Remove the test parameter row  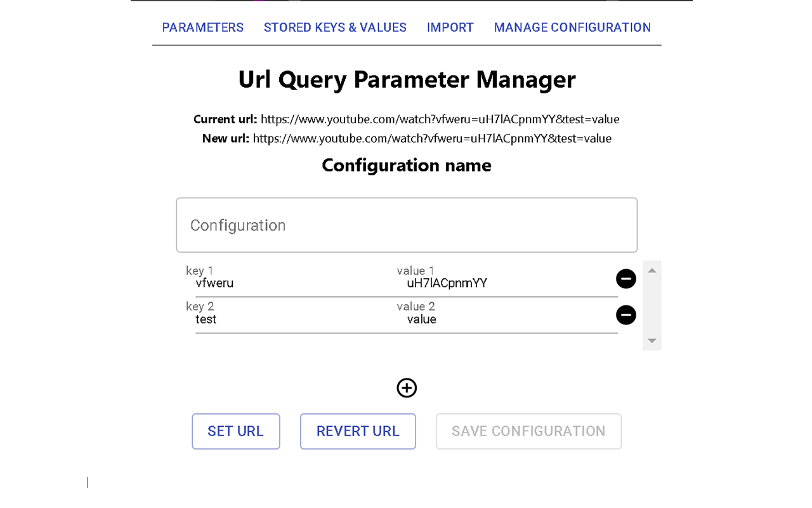point(626,315)
